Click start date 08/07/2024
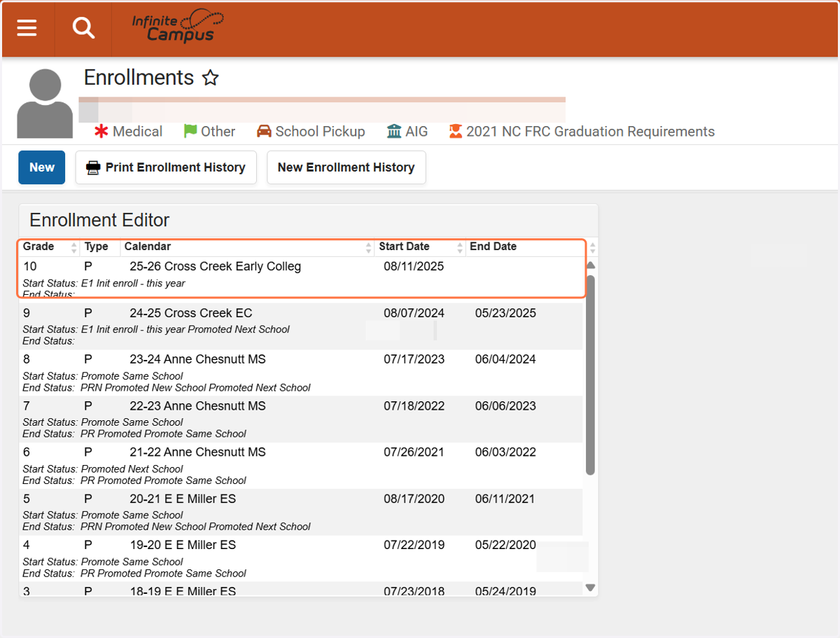The width and height of the screenshot is (840, 638). coord(414,313)
